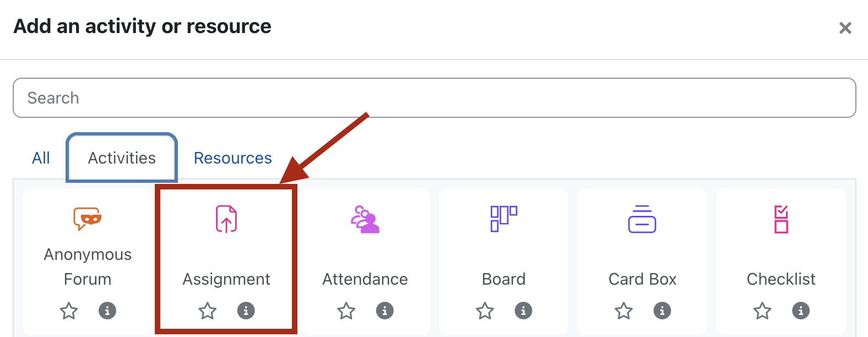
Task: Star Assignment as a favourite
Action: point(208,311)
